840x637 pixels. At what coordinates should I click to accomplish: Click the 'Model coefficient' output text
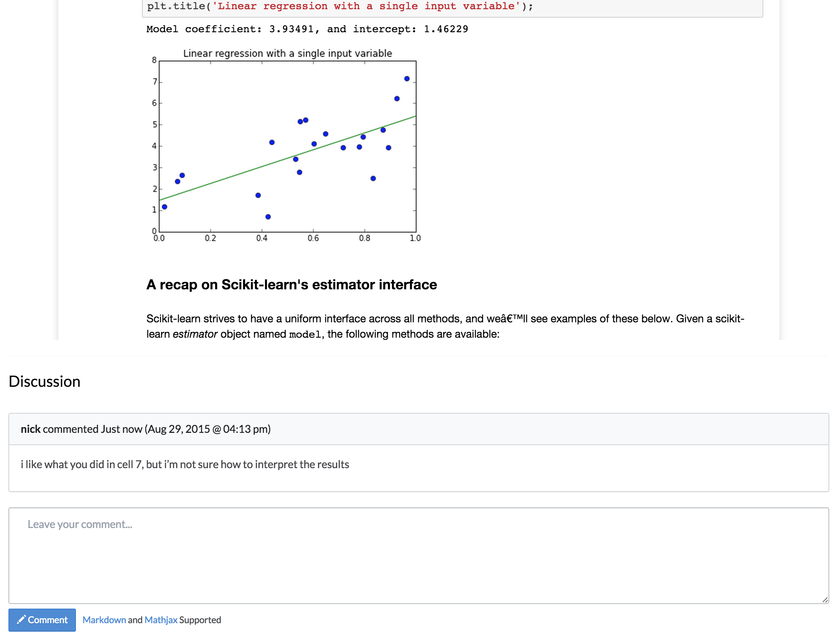pos(307,29)
